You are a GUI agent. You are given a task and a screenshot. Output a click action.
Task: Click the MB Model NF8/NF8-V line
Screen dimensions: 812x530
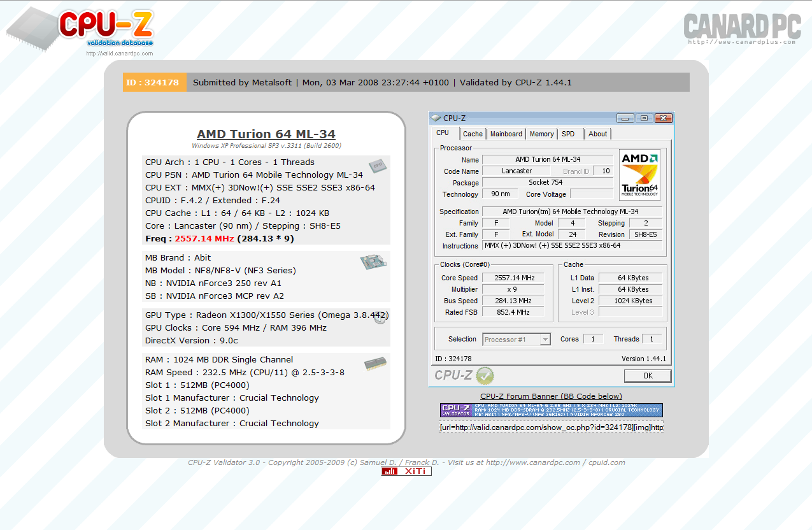220,271
